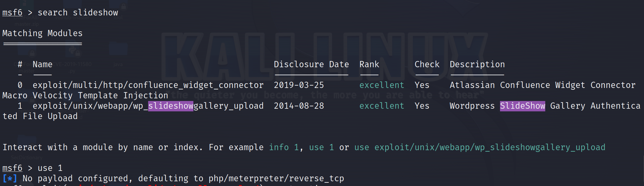Click 'Macro Velocity Template Injection' wrapped text
The image size is (644, 186).
(x=85, y=95)
